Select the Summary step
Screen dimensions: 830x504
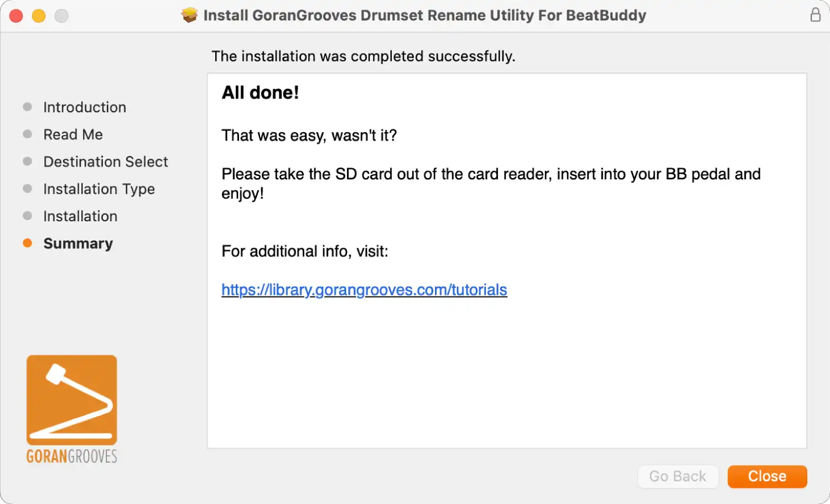point(78,243)
